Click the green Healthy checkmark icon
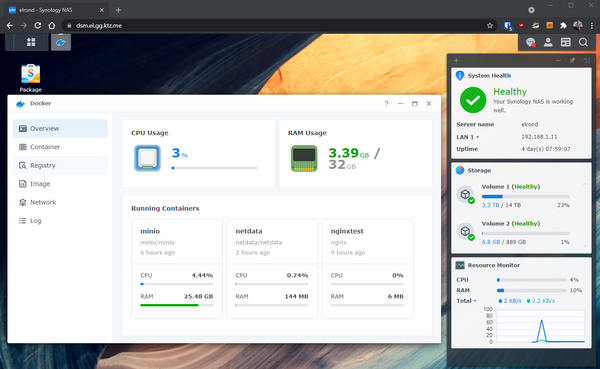 pyautogui.click(x=473, y=100)
